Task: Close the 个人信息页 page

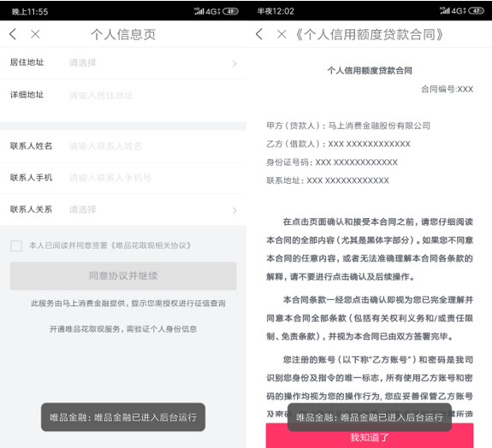Action: click(35, 34)
